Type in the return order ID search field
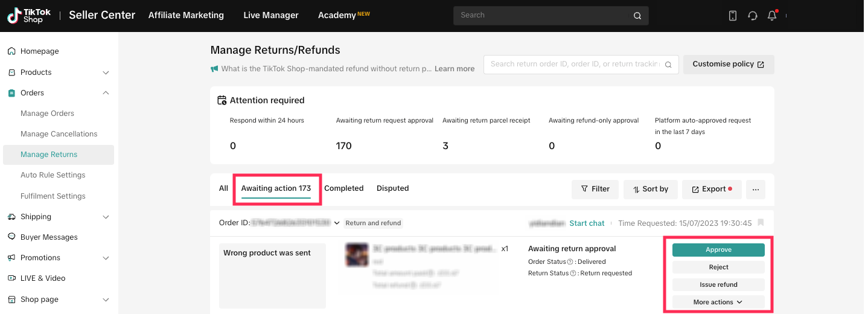This screenshot has width=868, height=314. [575, 64]
